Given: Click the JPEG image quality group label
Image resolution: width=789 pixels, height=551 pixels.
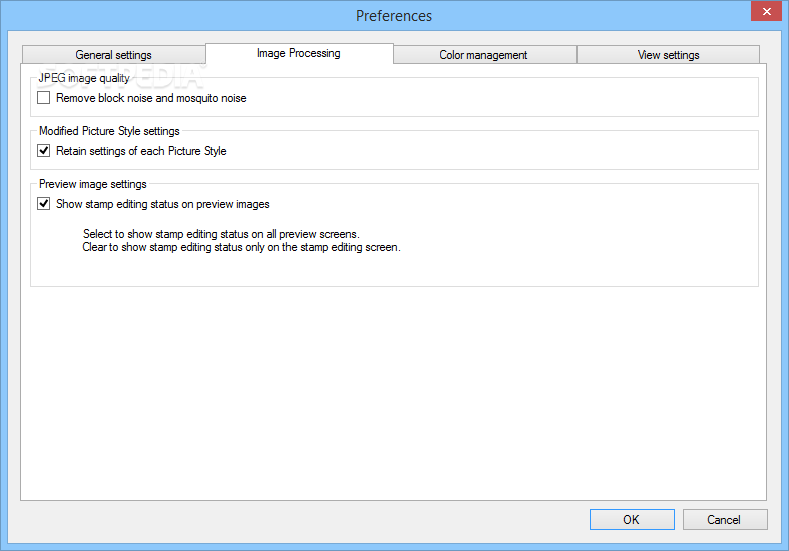Looking at the screenshot, I should tap(84, 78).
